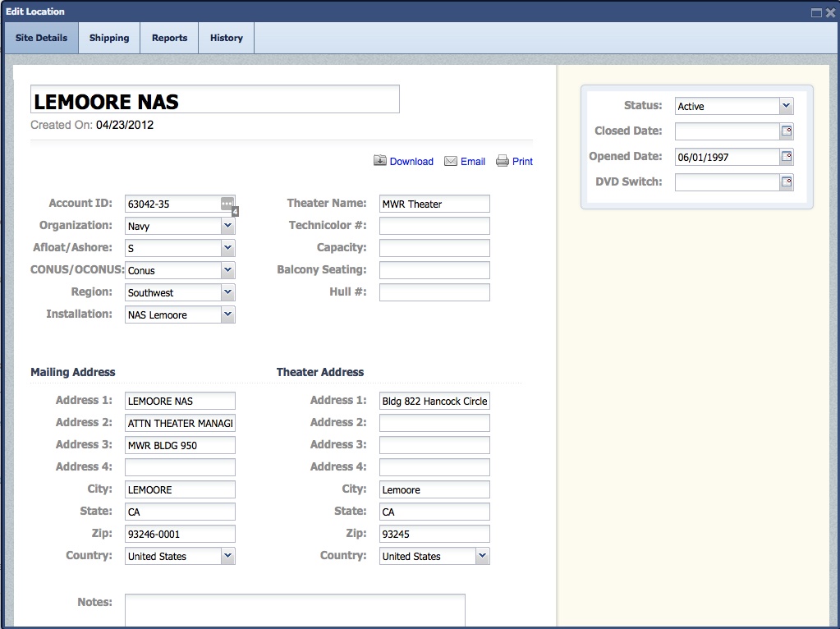Click the Download link text
The height and width of the screenshot is (629, 840).
click(x=411, y=162)
